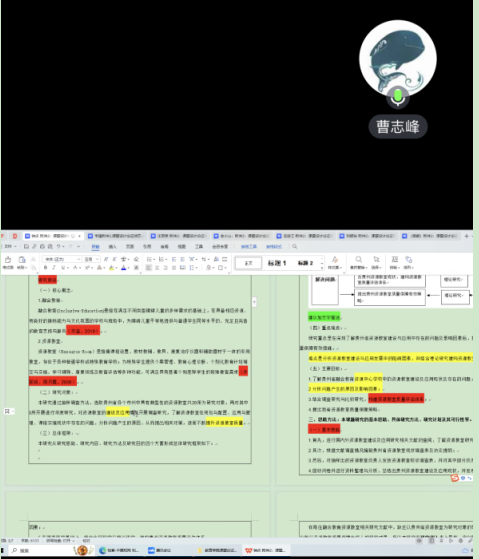
Task: Open the font size dropdown
Action: tap(92, 259)
